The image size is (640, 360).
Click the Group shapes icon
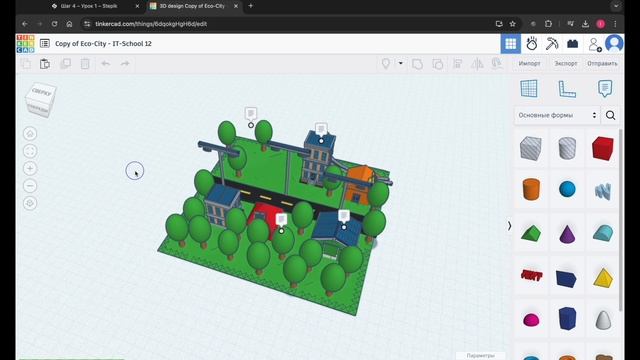417,64
